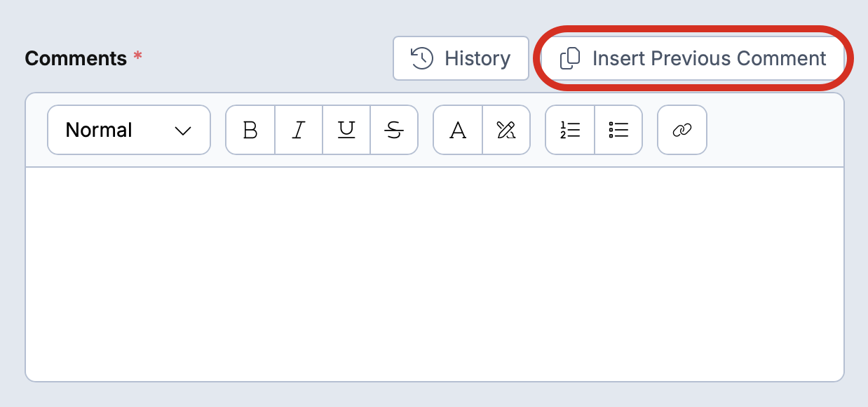Screen dimensions: 868x407
Task: Expand the chevron arrow beside Normal
Action: tap(183, 131)
